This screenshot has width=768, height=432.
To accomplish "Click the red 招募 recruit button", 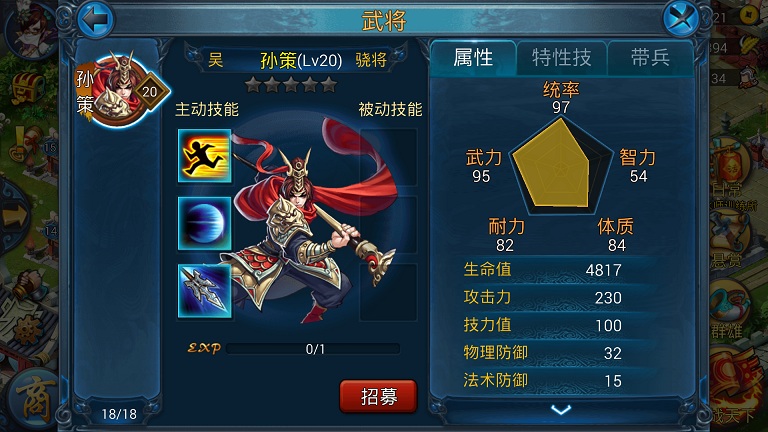I will (378, 396).
